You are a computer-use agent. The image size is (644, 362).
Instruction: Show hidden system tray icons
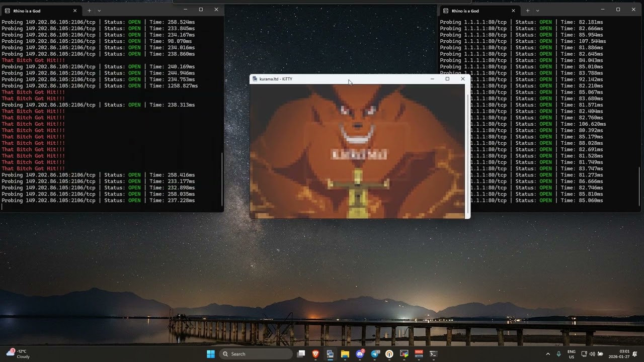pos(548,354)
